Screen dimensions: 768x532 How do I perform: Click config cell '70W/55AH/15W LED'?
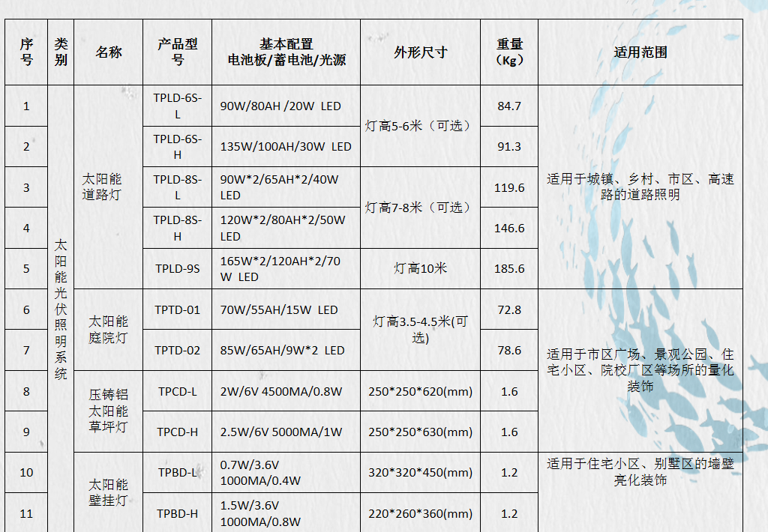286,309
